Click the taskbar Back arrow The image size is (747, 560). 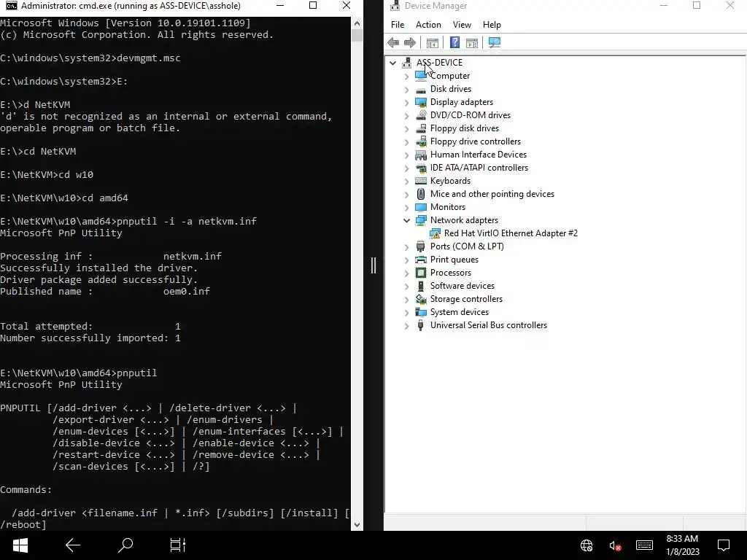pos(73,545)
